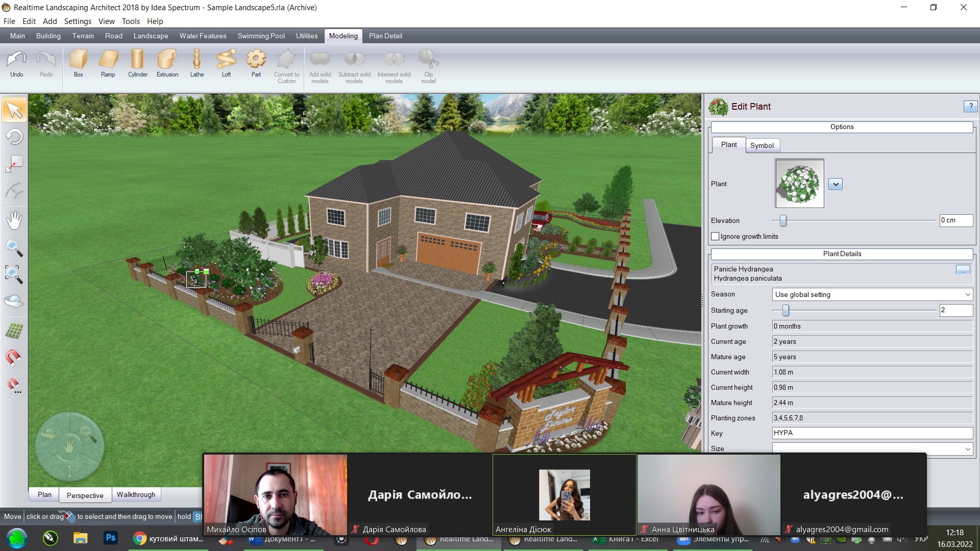
Task: Open the Help menu
Action: (155, 21)
